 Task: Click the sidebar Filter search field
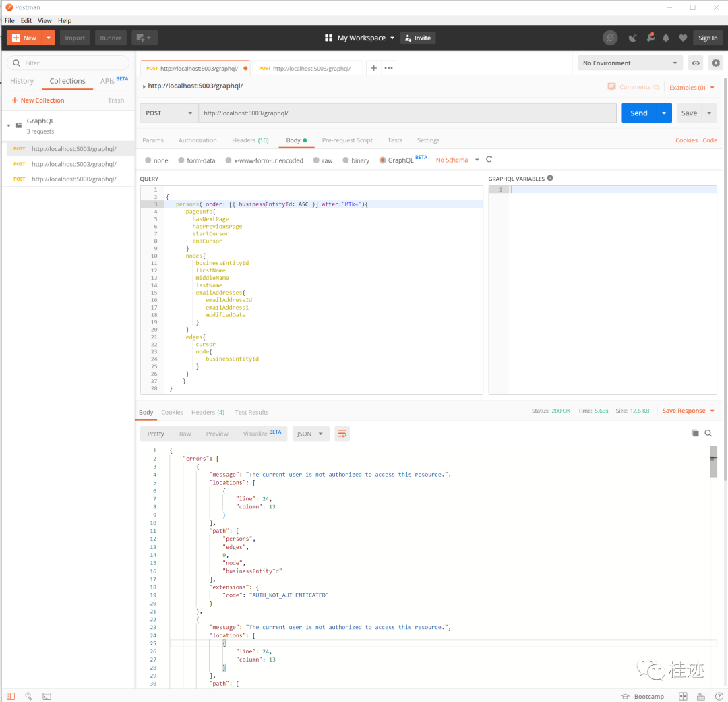point(68,63)
